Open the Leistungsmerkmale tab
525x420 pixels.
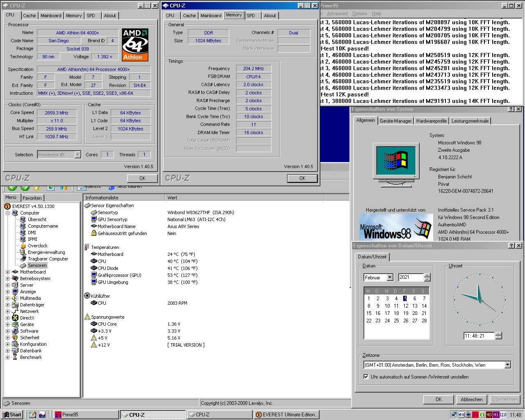pos(470,121)
